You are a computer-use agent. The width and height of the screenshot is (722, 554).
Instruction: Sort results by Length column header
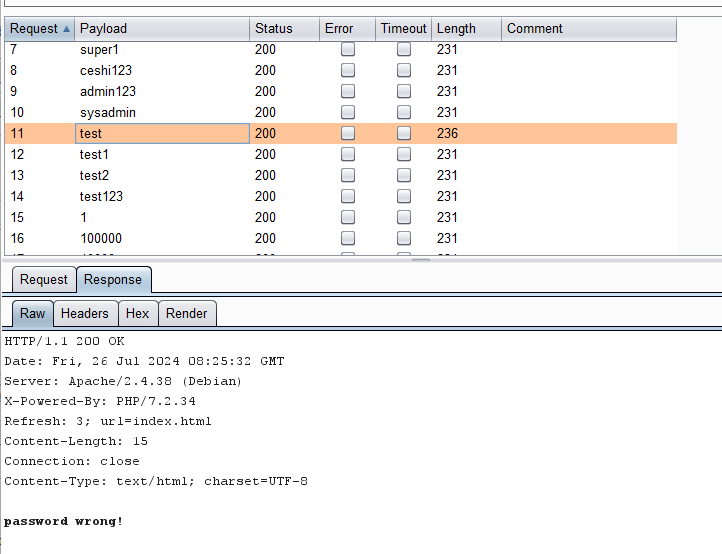click(465, 29)
